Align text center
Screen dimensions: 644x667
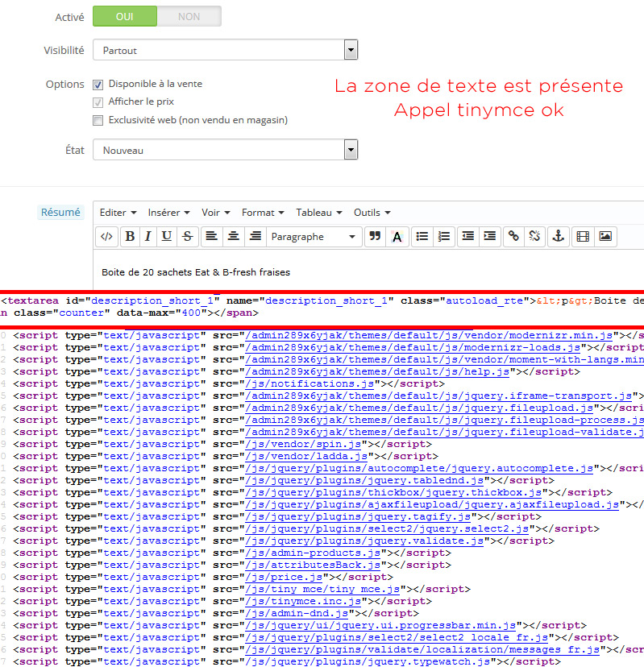click(x=233, y=237)
